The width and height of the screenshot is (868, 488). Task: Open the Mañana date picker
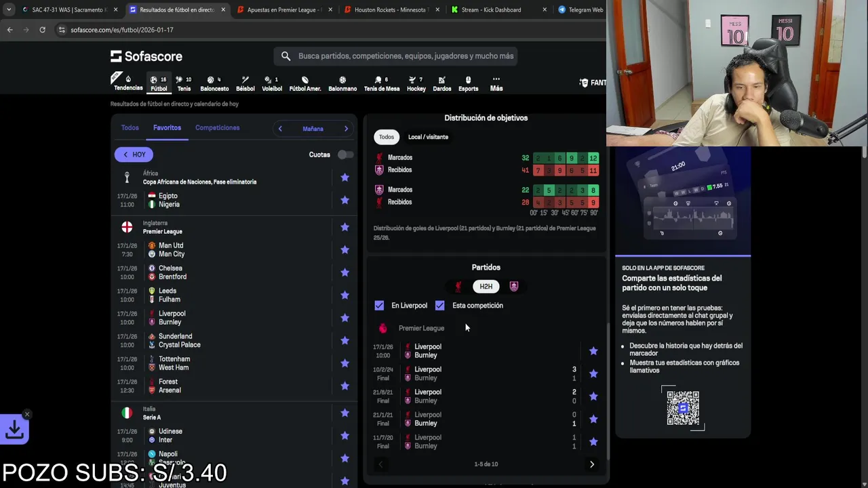click(313, 129)
